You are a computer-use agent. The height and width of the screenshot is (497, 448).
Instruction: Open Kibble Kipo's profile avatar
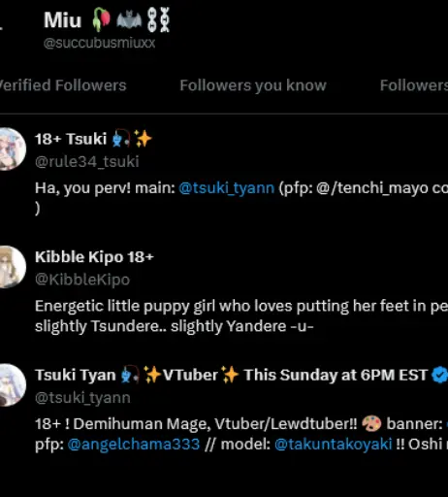click(12, 267)
